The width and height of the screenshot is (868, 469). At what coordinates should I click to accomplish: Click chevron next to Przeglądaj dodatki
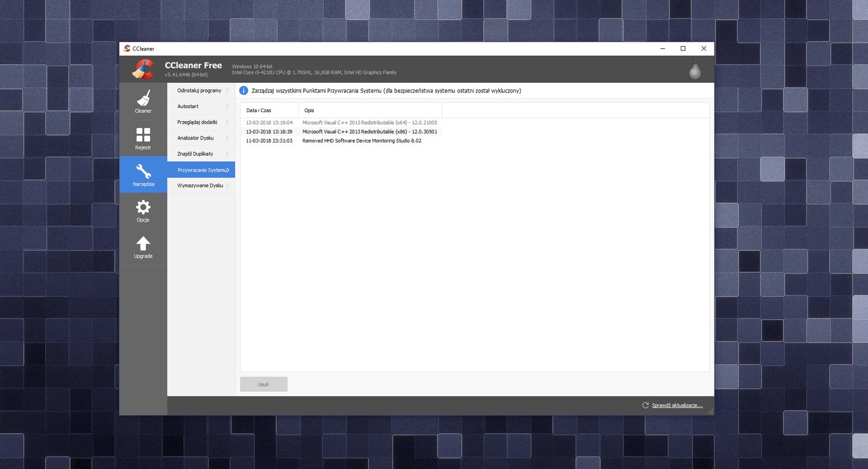tap(227, 122)
